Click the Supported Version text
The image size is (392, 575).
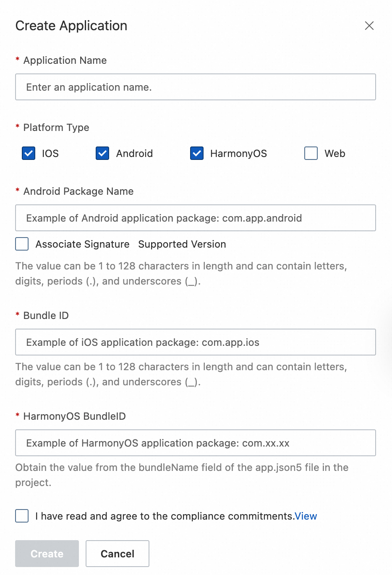(x=182, y=244)
